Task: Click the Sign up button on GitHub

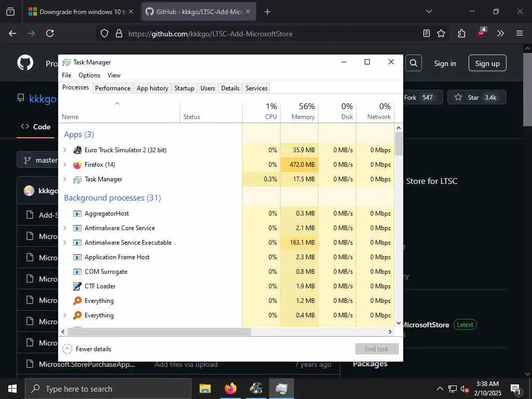Action: 487,63
